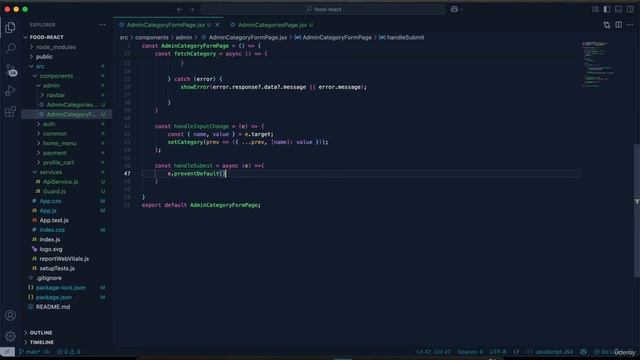Open index.css in explorer
This screenshot has width=640, height=360.
[52, 230]
